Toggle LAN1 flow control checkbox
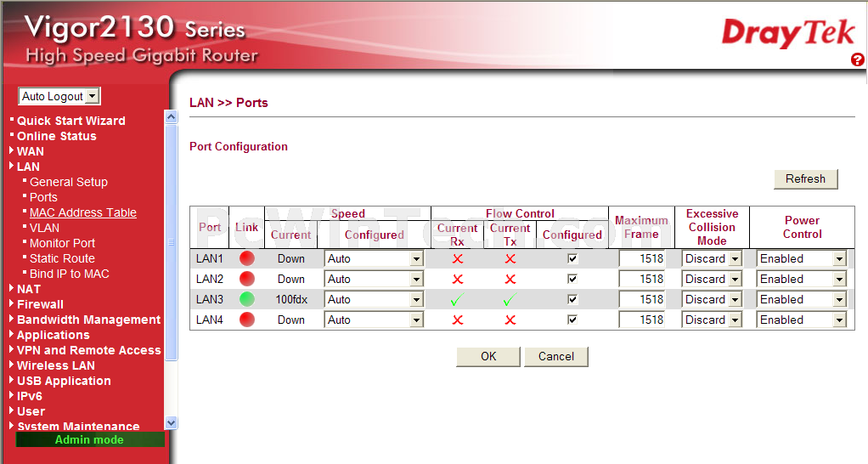The height and width of the screenshot is (464, 868). (572, 258)
